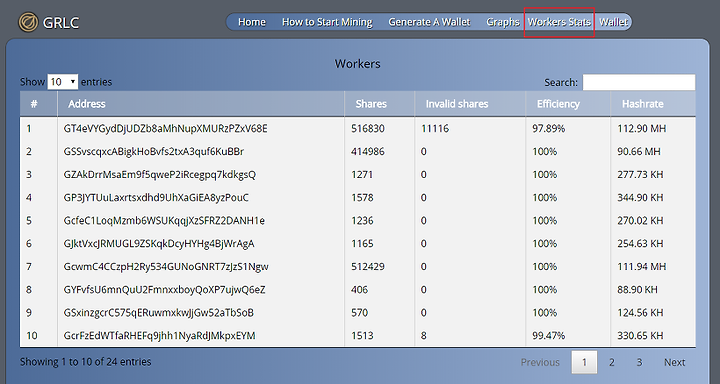Click 'Showing 1 to 10 of 24 entries' text
This screenshot has width=720, height=384.
pyautogui.click(x=85, y=362)
